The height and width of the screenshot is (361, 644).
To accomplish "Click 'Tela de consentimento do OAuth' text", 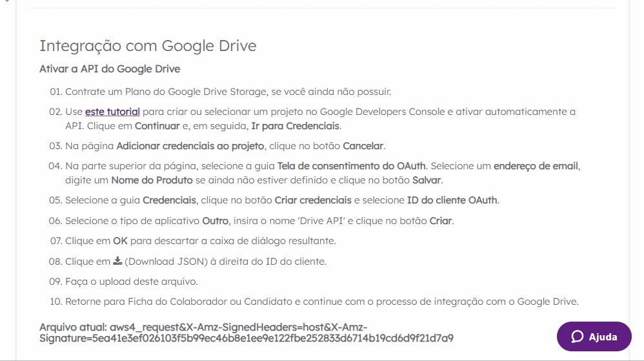I will (x=351, y=166).
